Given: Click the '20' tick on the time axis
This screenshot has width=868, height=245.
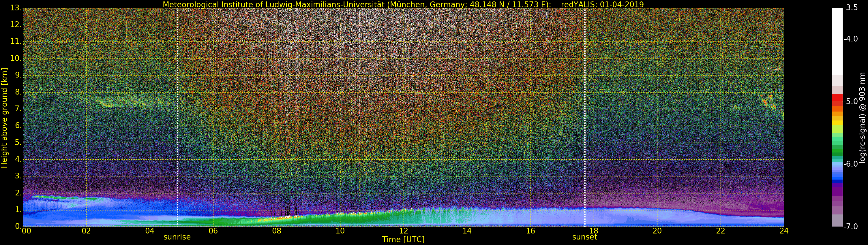Looking at the screenshot, I should [657, 231].
